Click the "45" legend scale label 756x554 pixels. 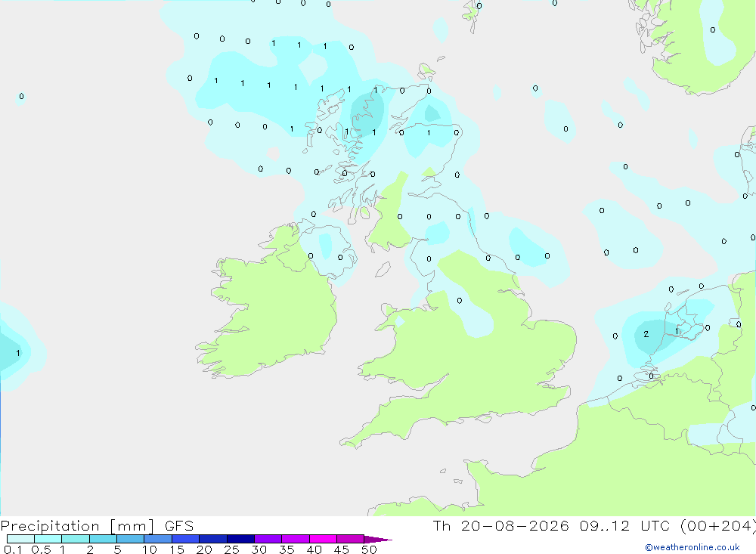[342, 549]
